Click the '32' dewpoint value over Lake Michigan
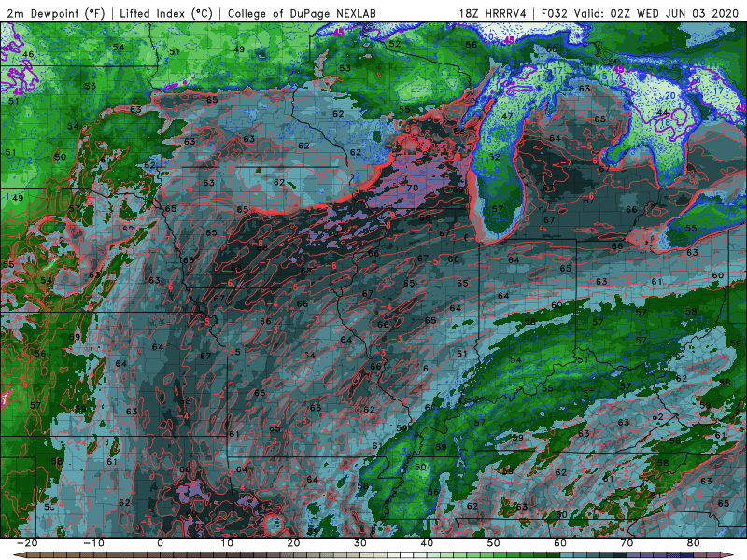Screen dimensions: 747x560 495,157
